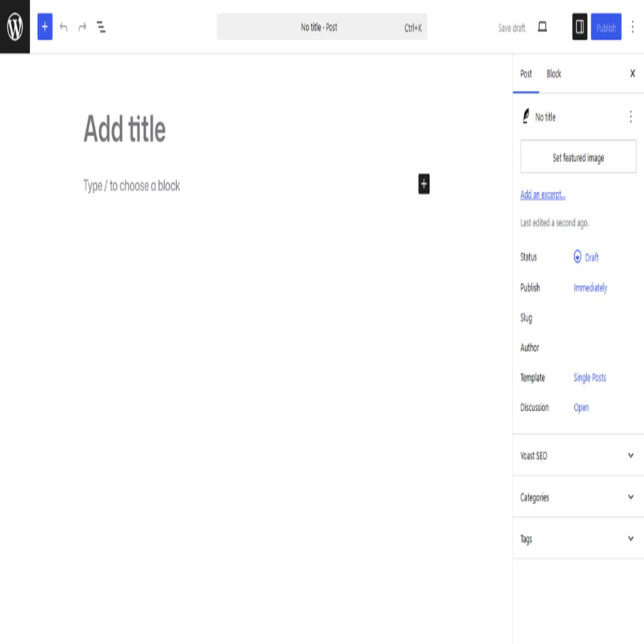644x644 pixels.
Task: Click Save draft
Action: pyautogui.click(x=511, y=28)
